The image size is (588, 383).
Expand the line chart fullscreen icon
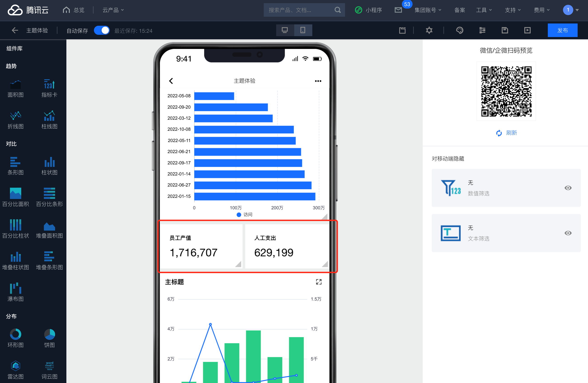tap(319, 282)
